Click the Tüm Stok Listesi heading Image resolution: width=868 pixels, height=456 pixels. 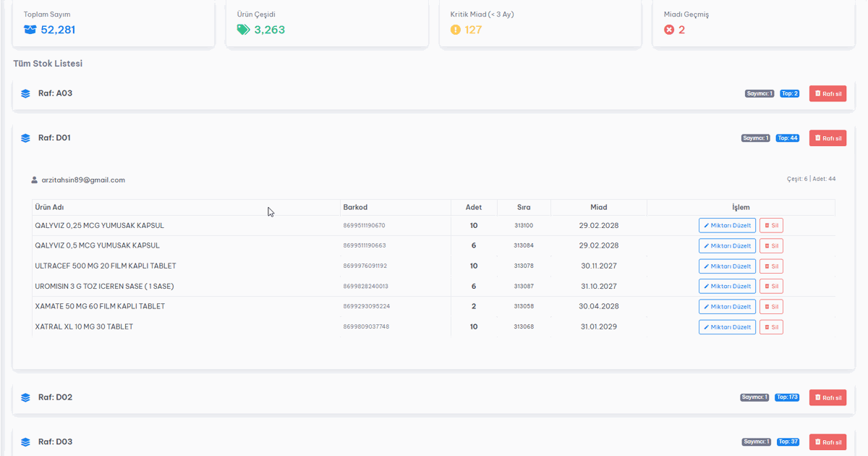click(x=48, y=64)
